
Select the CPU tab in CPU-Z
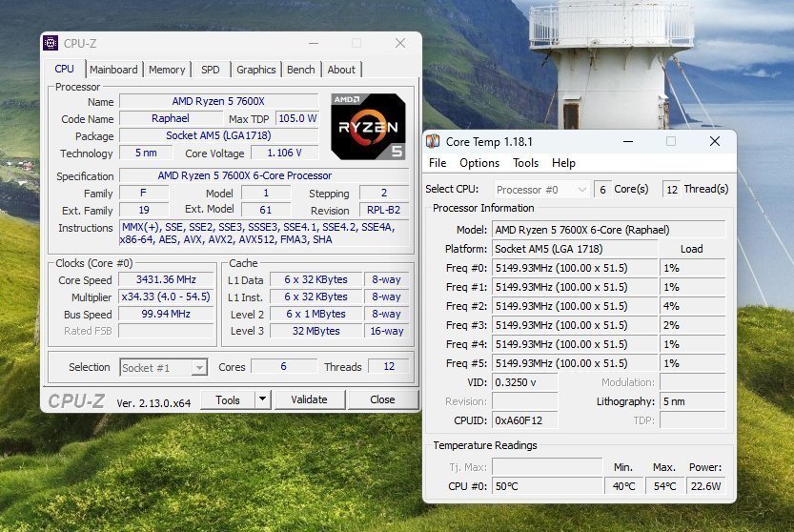click(64, 69)
